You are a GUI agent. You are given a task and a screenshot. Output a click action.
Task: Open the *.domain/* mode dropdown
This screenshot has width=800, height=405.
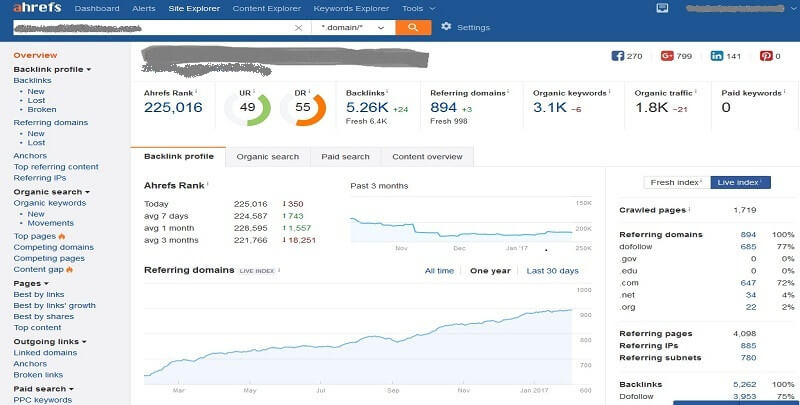[x=355, y=28]
